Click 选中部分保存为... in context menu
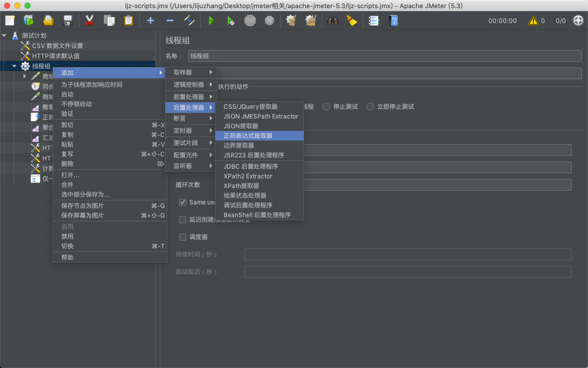The image size is (588, 368). pyautogui.click(x=110, y=195)
